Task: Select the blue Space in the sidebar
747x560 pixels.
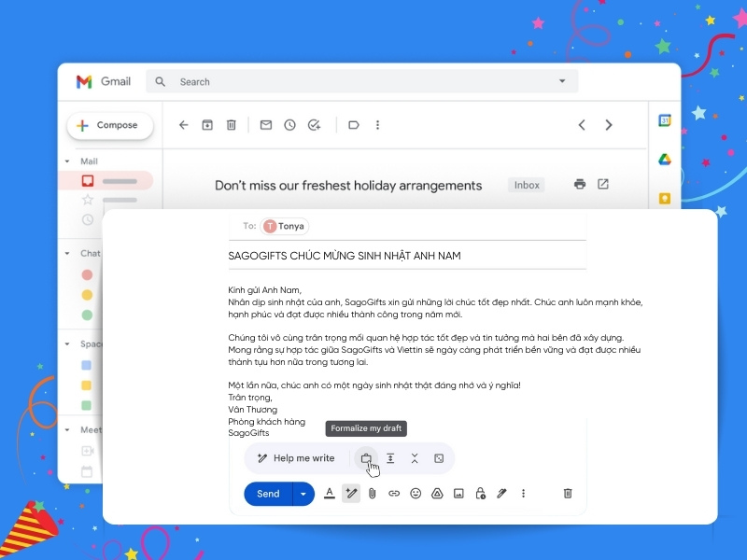Action: 86,365
